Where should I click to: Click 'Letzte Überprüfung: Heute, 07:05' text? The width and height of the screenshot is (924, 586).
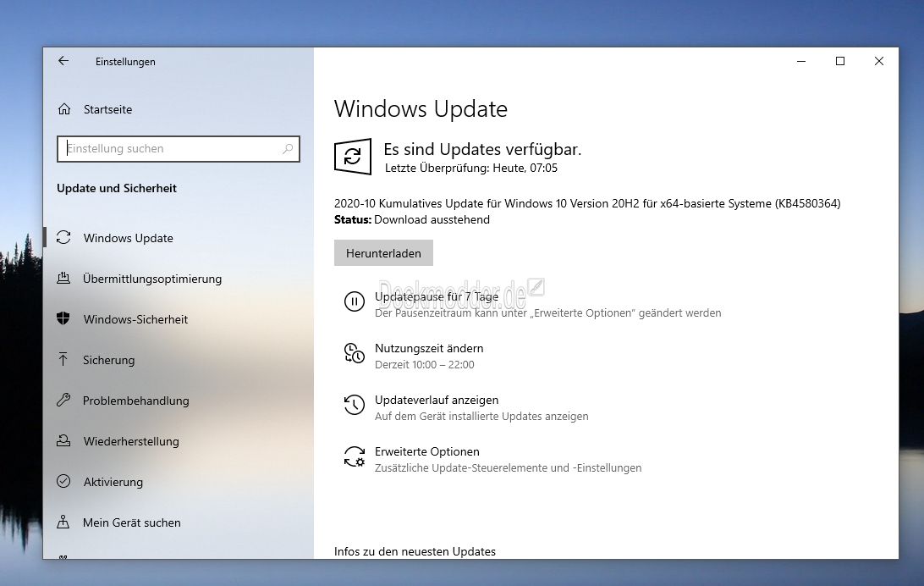[x=471, y=168]
